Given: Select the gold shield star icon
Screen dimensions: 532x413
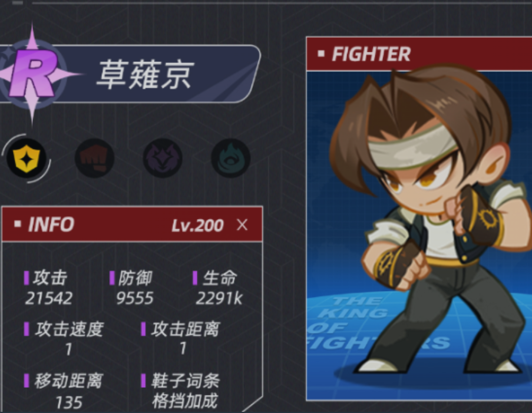Looking at the screenshot, I should (x=27, y=158).
